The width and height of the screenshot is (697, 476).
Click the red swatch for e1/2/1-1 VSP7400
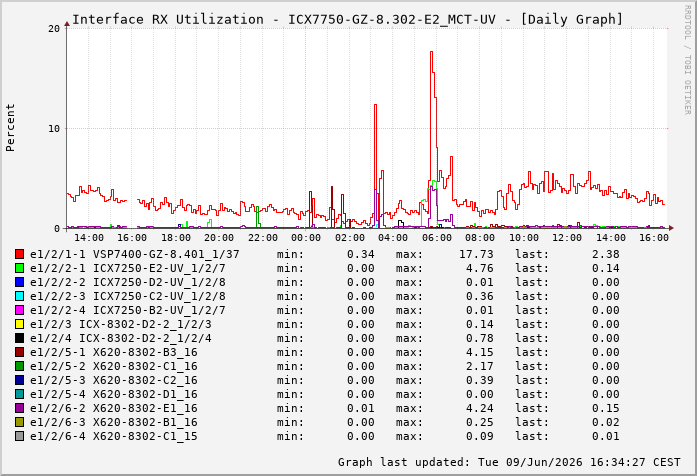pyautogui.click(x=19, y=254)
